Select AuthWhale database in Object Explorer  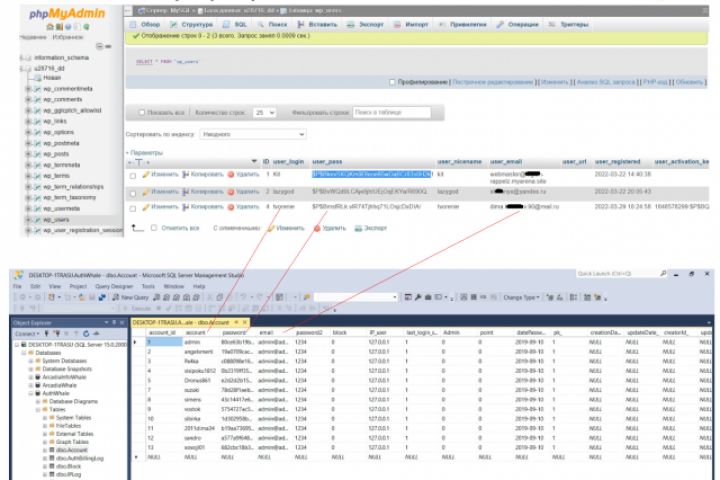tap(56, 394)
